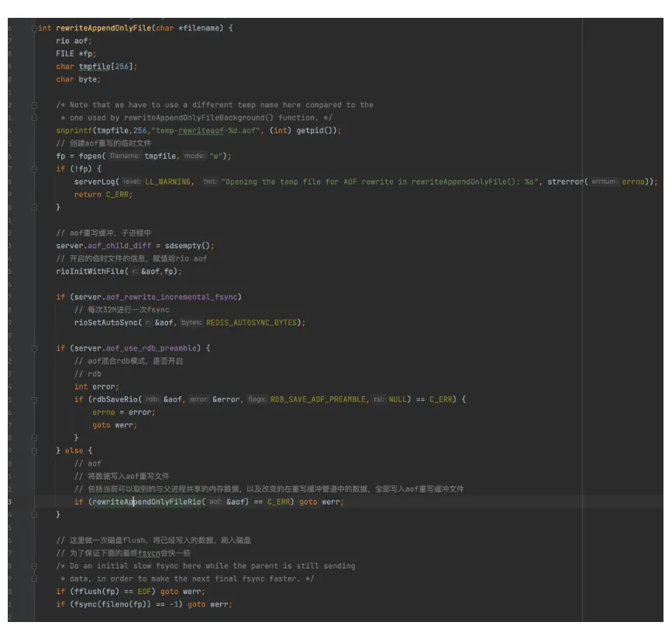Click the '// aof' comment in else block
Image resolution: width=672 pixels, height=629 pixels.
coord(88,464)
